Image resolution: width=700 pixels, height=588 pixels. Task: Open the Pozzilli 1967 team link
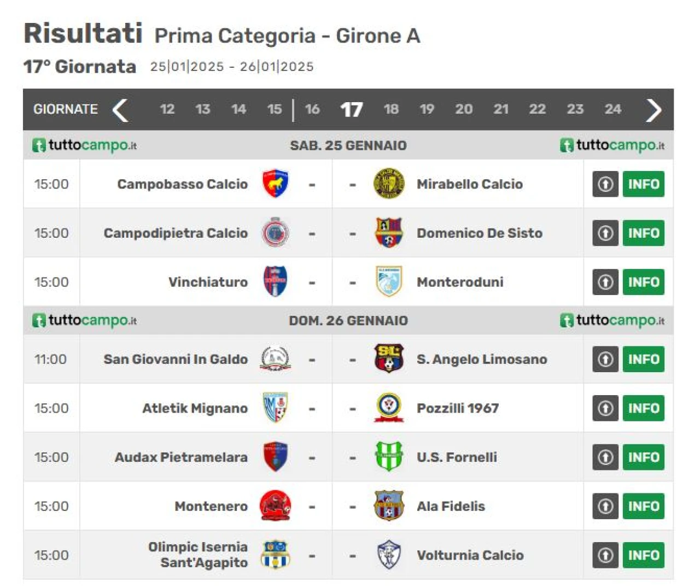(458, 408)
